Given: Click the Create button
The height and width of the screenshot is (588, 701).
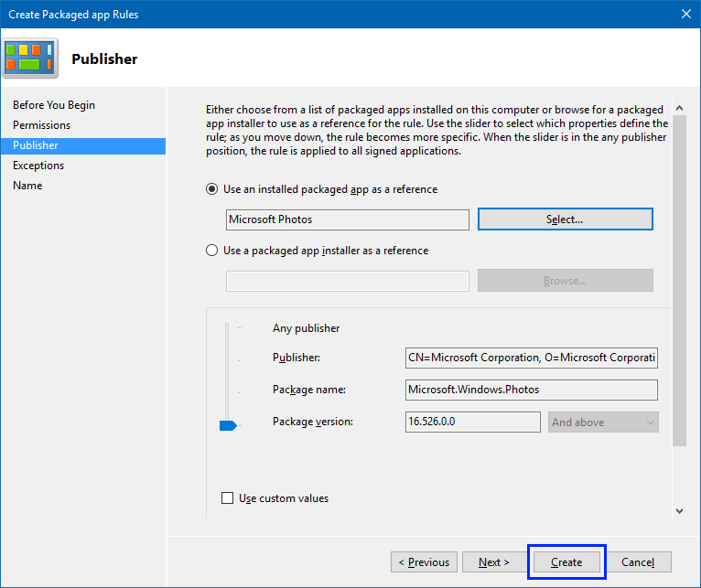Looking at the screenshot, I should (566, 561).
